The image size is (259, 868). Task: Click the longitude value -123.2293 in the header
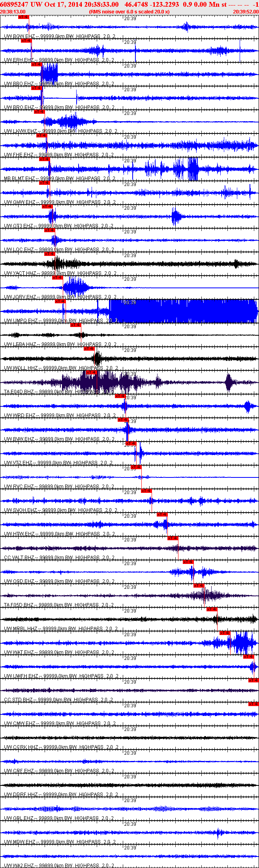pos(165,4)
